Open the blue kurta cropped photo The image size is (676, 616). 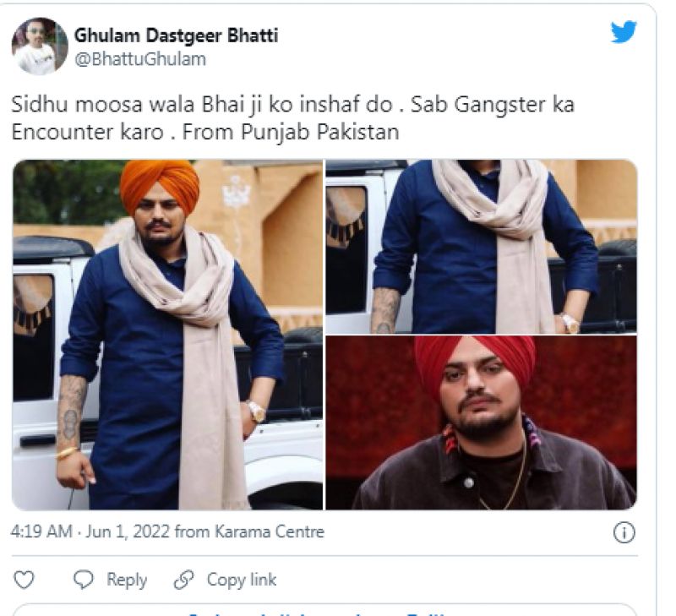481,247
